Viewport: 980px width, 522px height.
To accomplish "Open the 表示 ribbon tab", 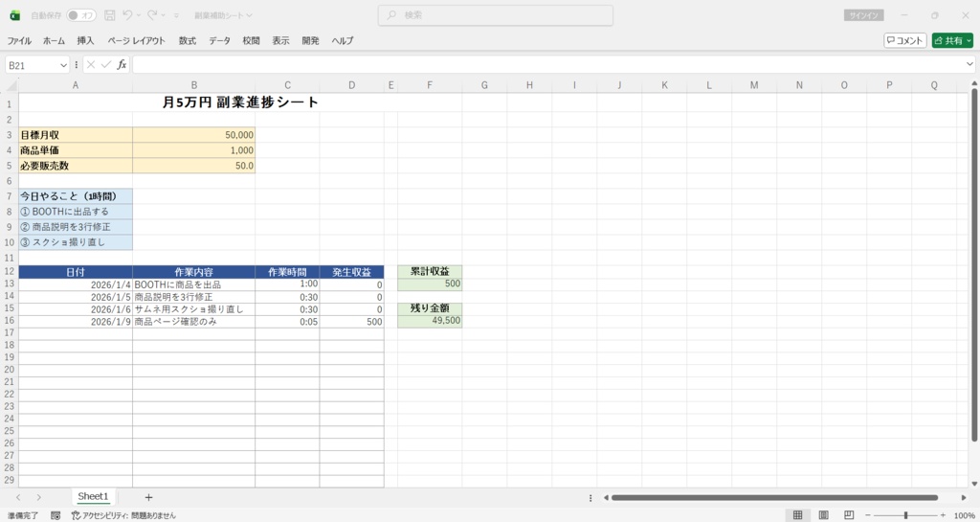I will [x=280, y=40].
